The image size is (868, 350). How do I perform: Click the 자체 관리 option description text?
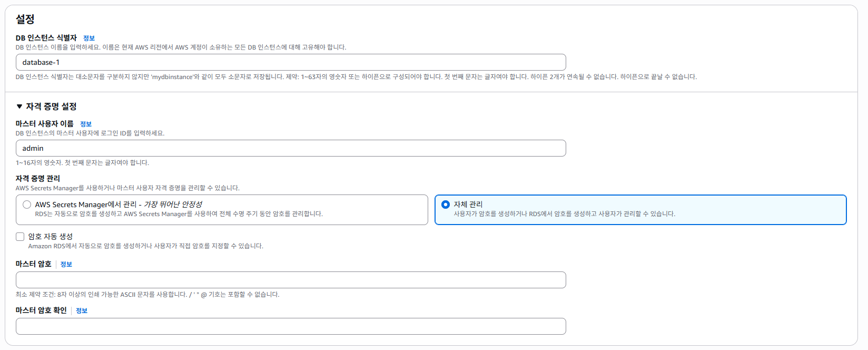[565, 214]
